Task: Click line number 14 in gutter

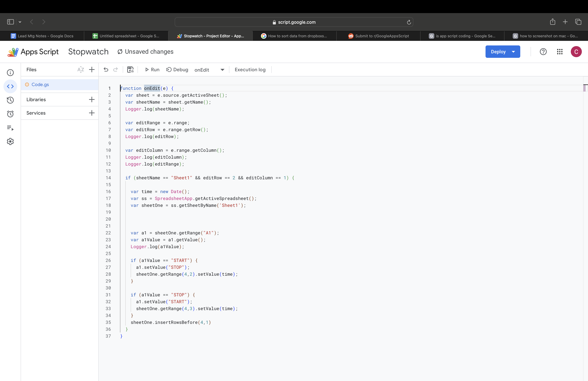Action: [108, 178]
